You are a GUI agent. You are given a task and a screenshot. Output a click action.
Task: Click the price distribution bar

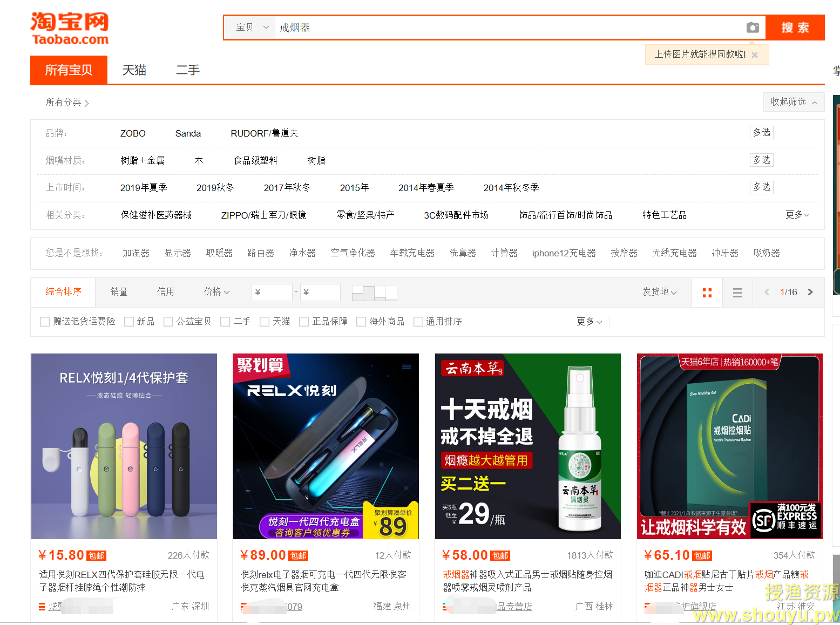[375, 293]
